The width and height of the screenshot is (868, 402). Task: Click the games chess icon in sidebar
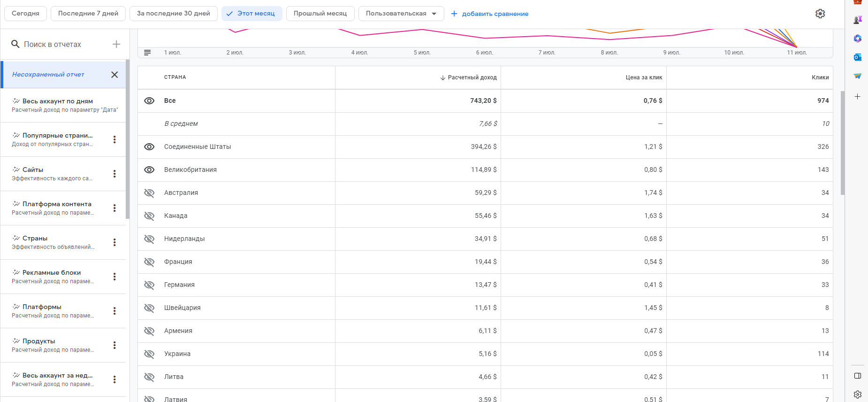[x=858, y=20]
